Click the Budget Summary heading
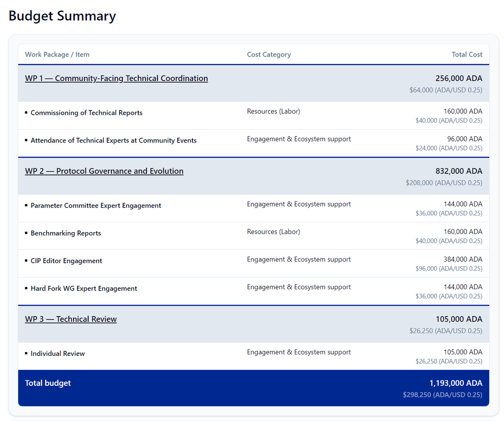Screen dimensions: 504x421 [x=62, y=16]
